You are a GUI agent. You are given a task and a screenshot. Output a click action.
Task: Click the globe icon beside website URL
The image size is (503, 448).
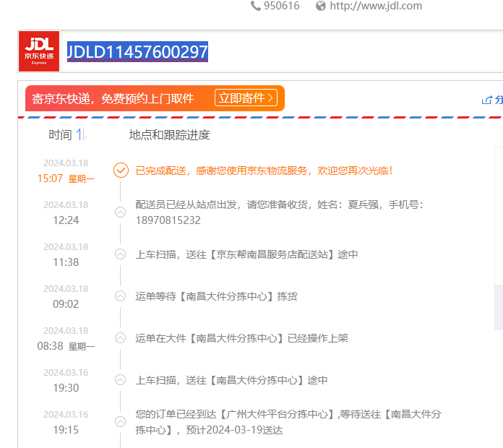point(320,6)
